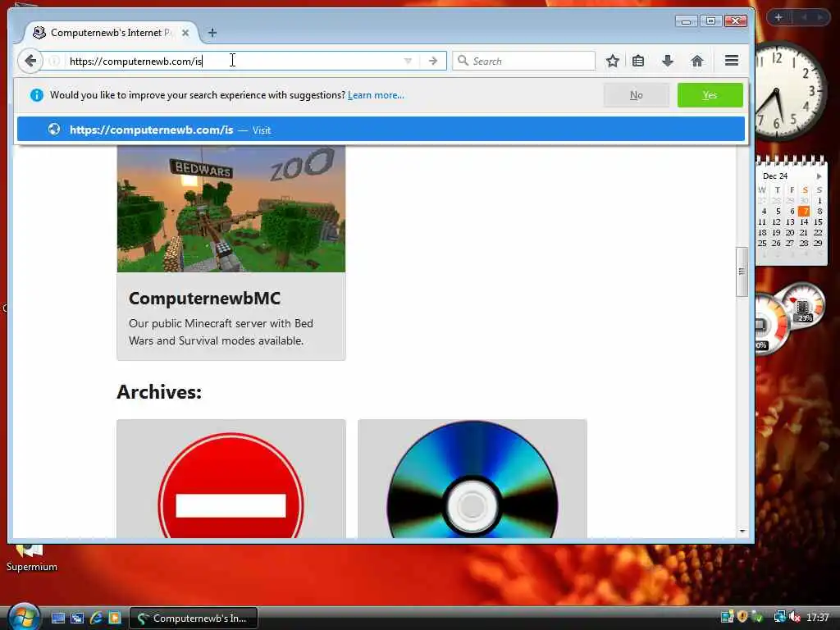
Task: Launch Internet Explorer from quick launch
Action: coord(96,619)
